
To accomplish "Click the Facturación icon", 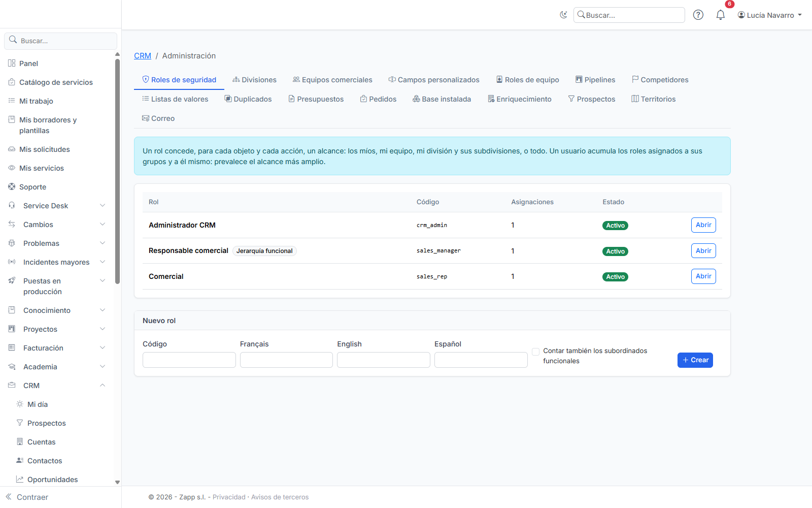I will 12,347.
